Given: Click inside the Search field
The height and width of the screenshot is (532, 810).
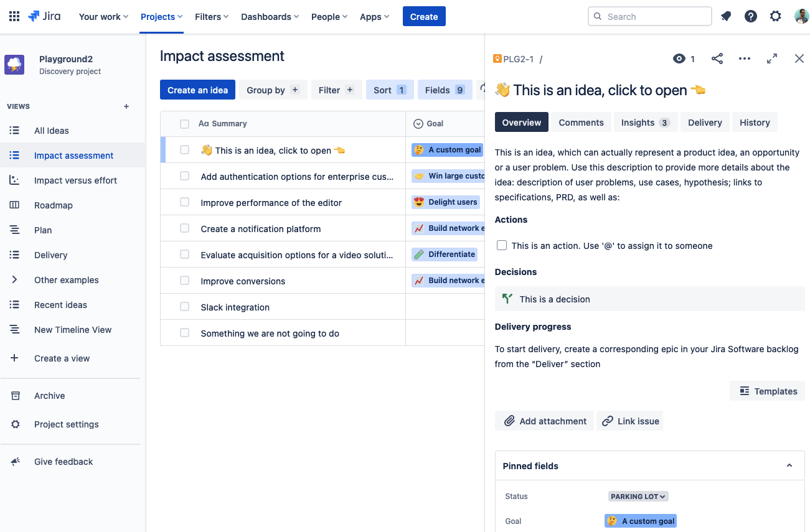Looking at the screenshot, I should 649,16.
